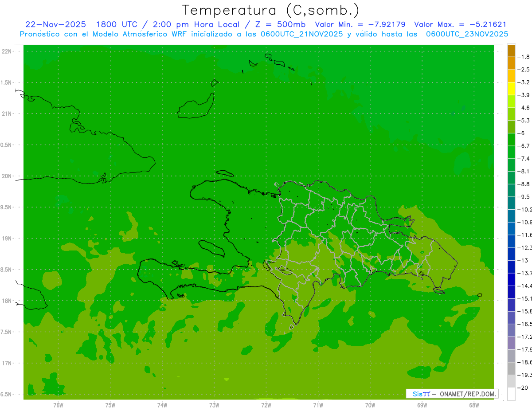Click the 'Valor Min. = -7.92179' text
The width and height of the screenshot is (532, 411).
coord(360,24)
